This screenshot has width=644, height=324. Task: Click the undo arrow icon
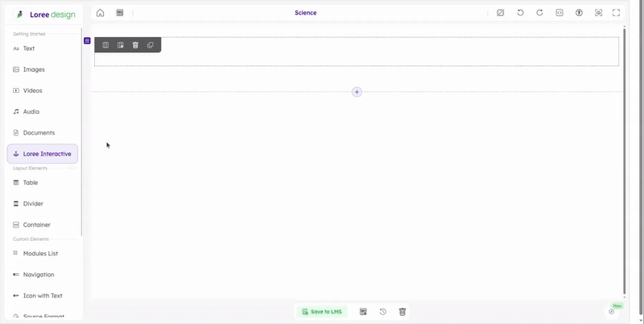[x=520, y=13]
